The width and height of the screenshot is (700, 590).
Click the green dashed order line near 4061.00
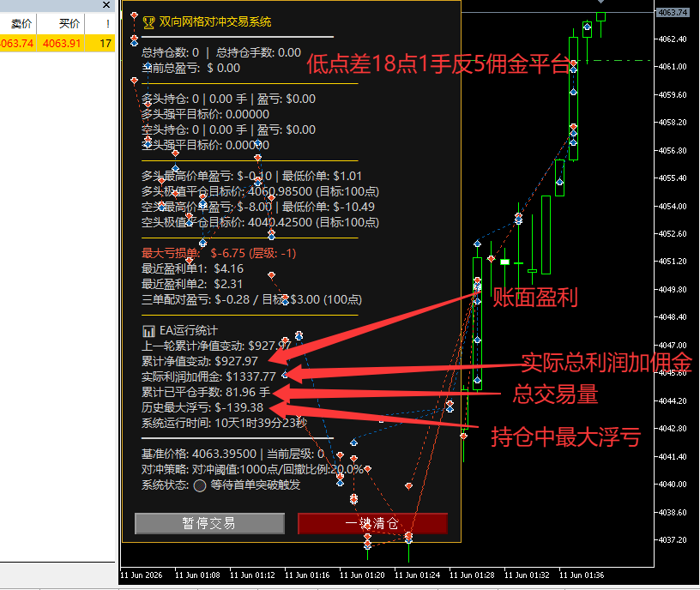click(616, 60)
